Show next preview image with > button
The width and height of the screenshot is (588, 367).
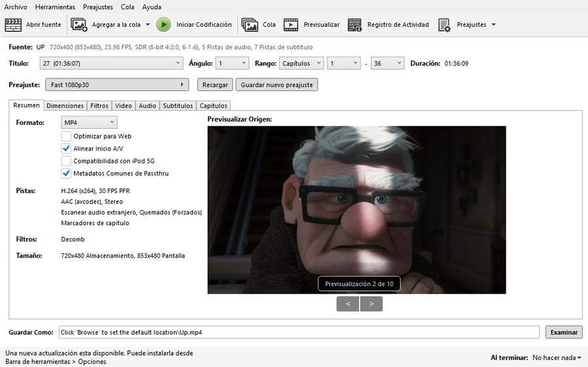tap(371, 304)
